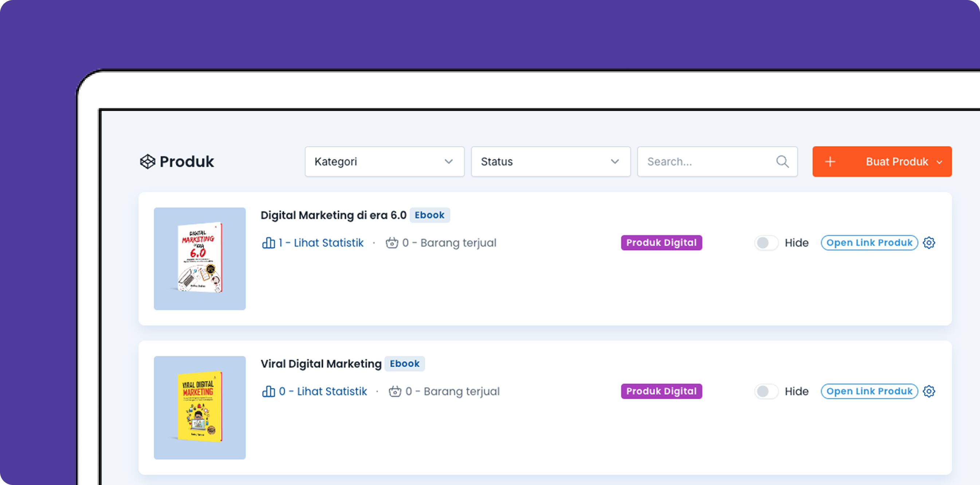Toggle Hide switch for Viral Digital Marketing
The image size is (980, 485).
(766, 391)
